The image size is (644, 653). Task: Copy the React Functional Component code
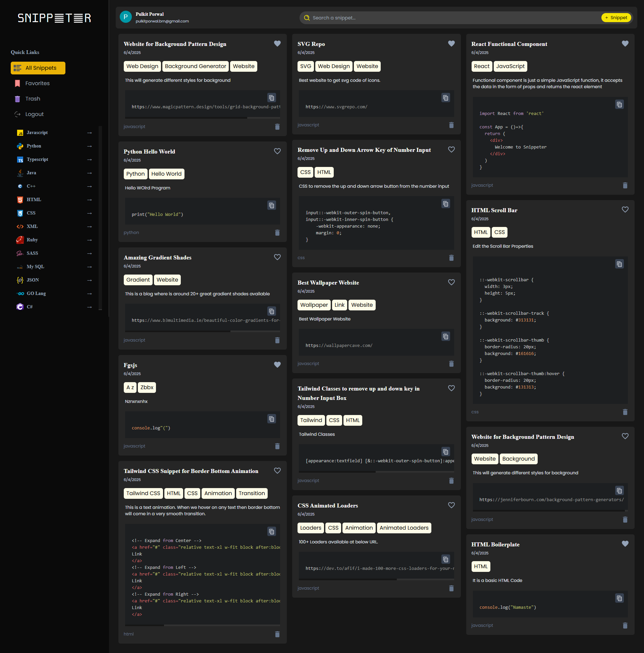click(619, 105)
